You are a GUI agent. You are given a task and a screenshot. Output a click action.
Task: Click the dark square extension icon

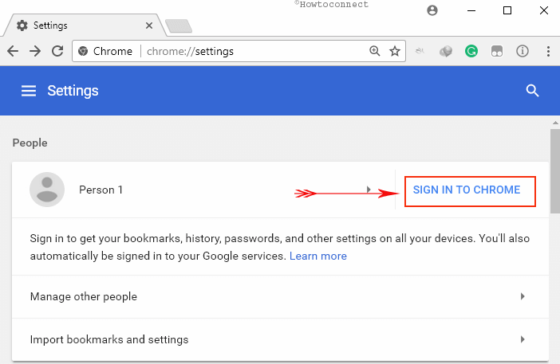pyautogui.click(x=497, y=51)
